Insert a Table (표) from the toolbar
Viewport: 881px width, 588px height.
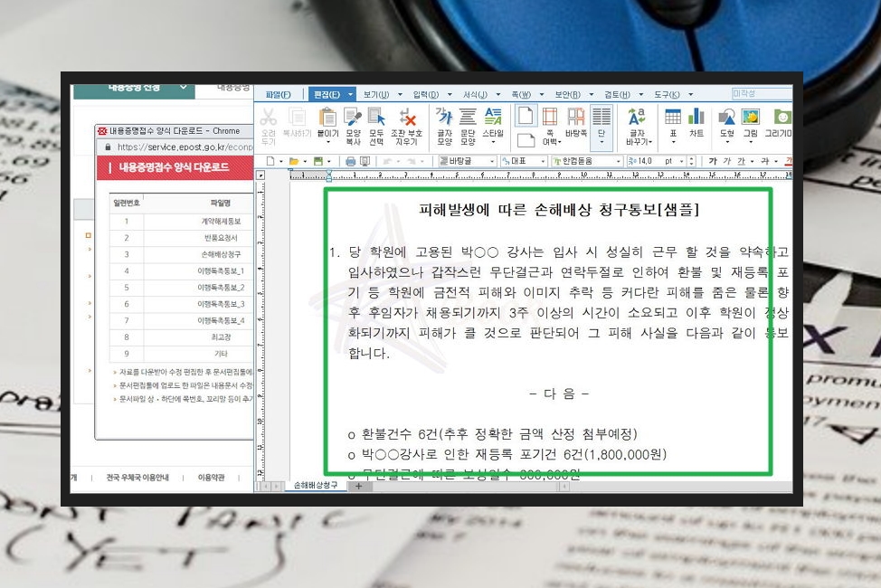673,117
